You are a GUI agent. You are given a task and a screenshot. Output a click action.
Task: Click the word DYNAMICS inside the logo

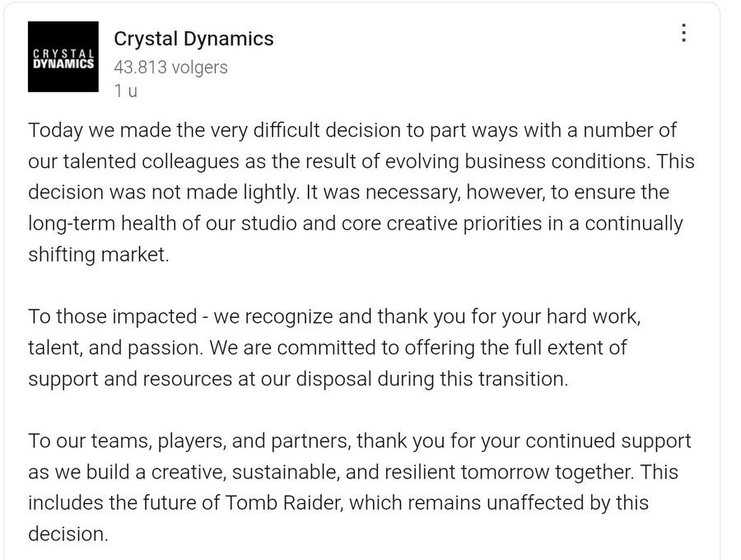[x=63, y=63]
